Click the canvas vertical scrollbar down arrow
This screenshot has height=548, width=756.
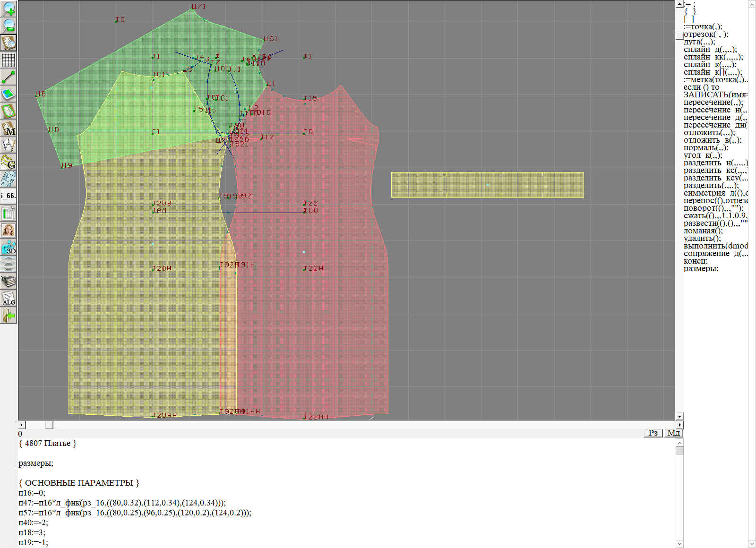(x=679, y=416)
